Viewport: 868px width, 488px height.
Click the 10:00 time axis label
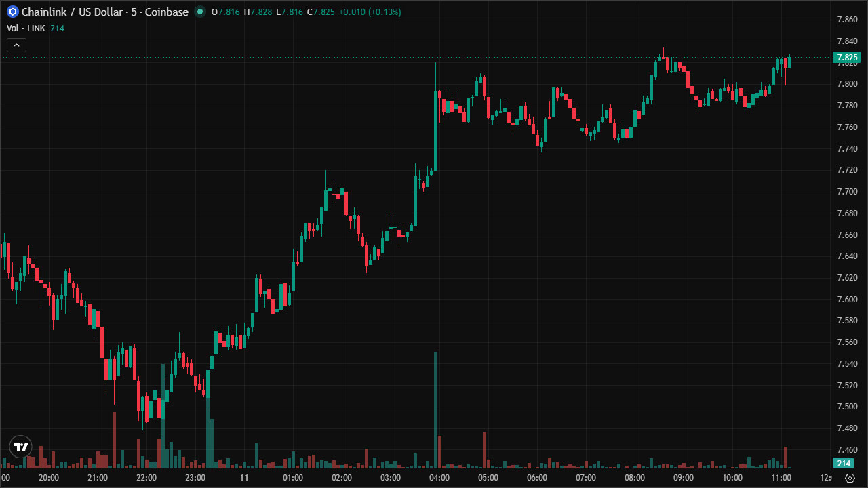coord(732,478)
